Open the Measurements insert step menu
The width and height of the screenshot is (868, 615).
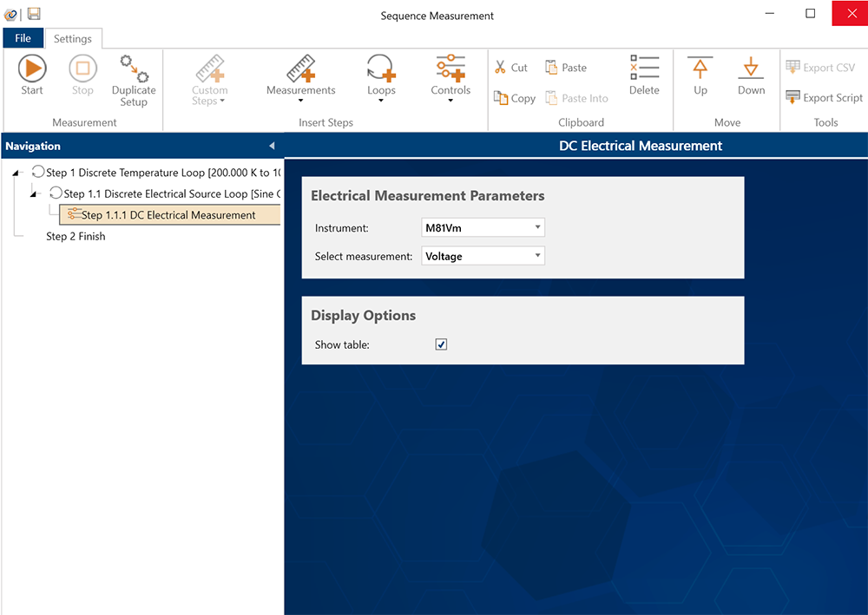click(300, 76)
